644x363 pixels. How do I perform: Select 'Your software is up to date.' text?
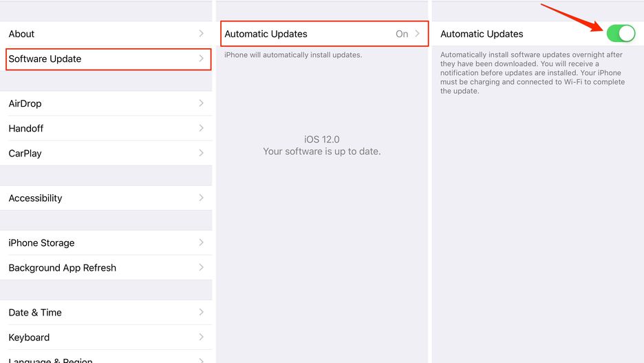pos(321,152)
